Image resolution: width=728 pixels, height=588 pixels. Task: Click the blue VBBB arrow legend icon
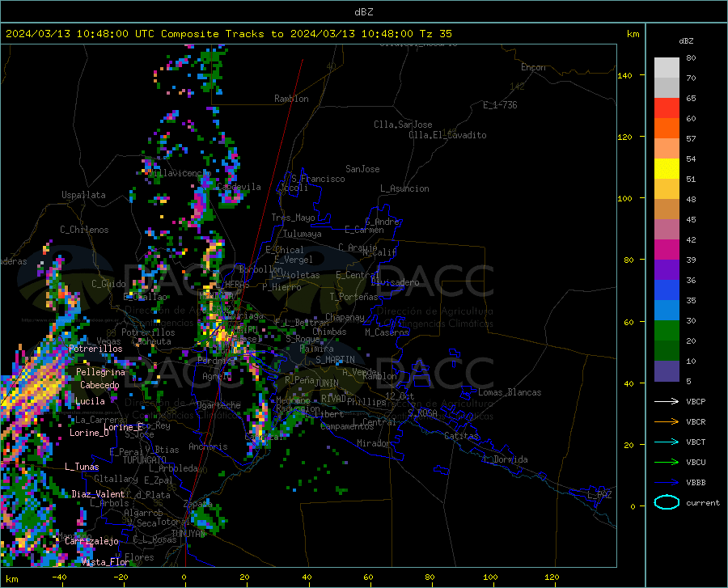667,483
